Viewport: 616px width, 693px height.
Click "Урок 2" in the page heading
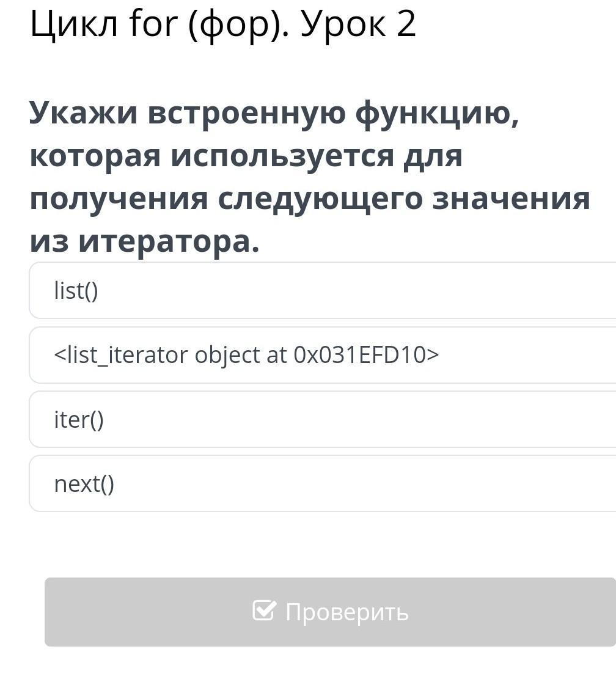coord(358,24)
